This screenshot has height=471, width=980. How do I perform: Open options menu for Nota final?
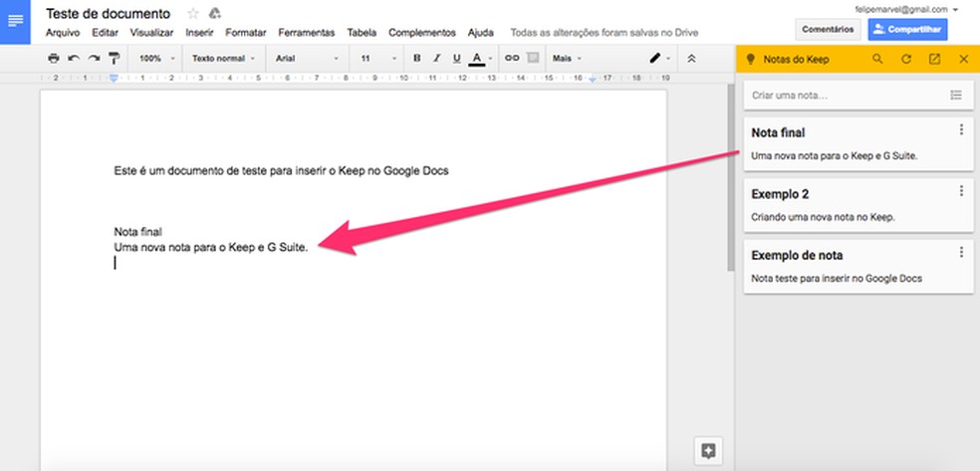click(x=961, y=129)
